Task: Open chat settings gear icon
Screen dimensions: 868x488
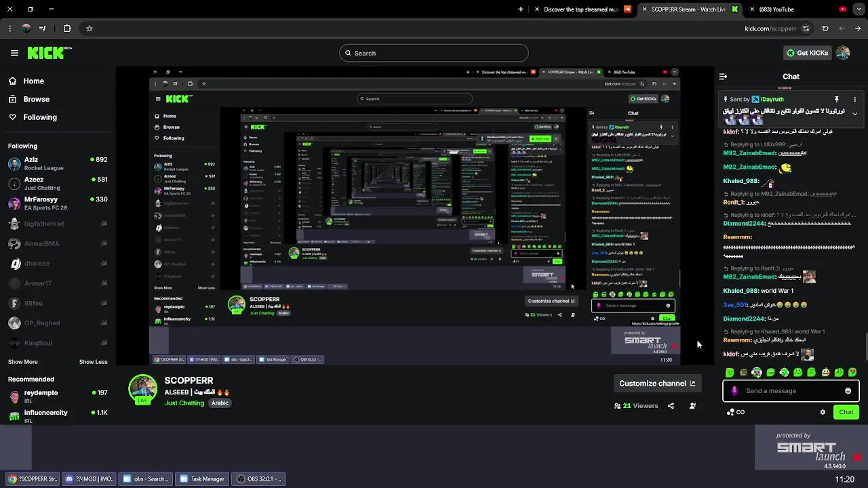Action: [x=823, y=412]
